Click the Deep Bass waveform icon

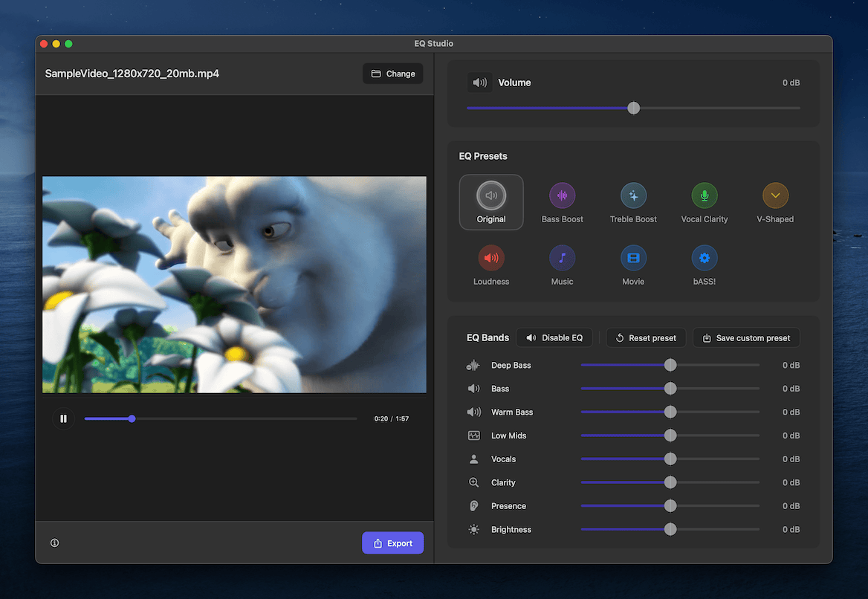point(473,366)
